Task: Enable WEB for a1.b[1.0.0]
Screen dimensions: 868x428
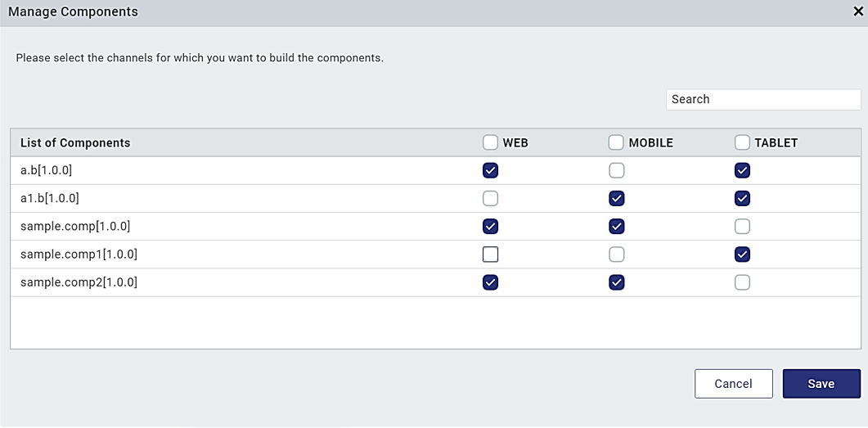Action: pos(490,198)
